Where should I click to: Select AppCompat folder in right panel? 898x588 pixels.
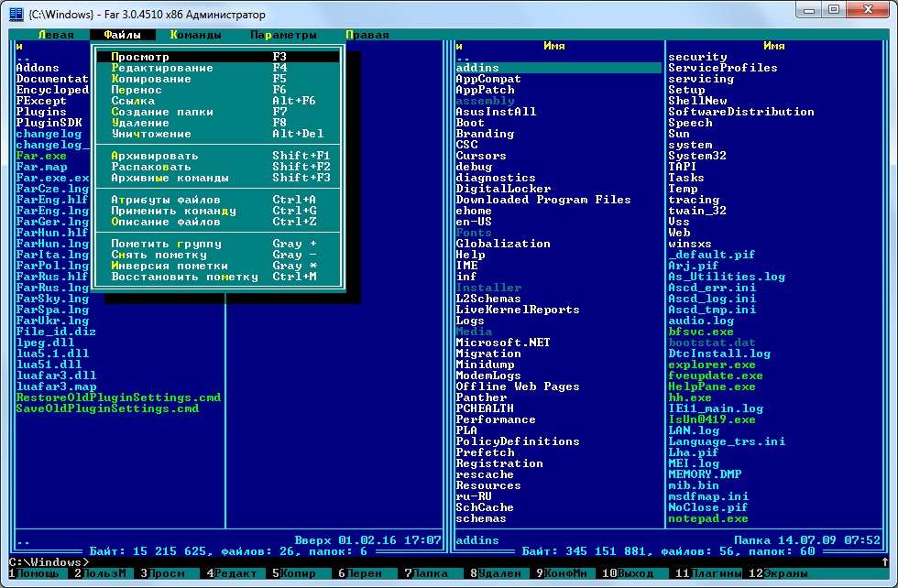(x=488, y=79)
